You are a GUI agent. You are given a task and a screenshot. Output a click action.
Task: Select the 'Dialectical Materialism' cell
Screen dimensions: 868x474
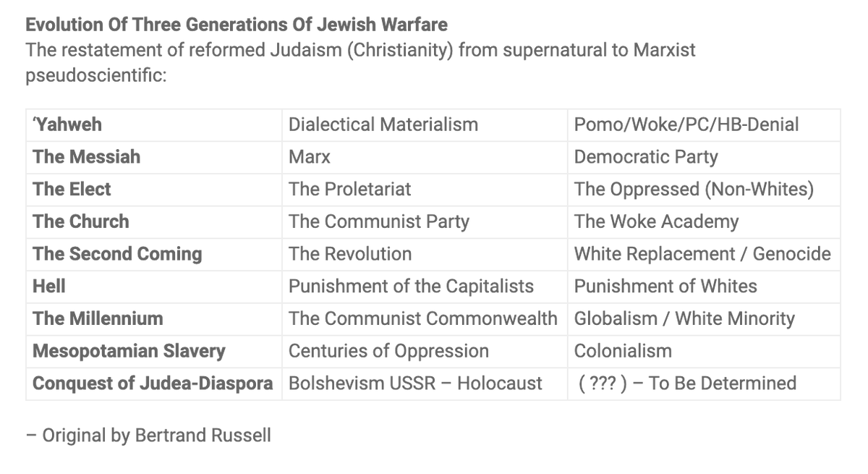(x=383, y=124)
